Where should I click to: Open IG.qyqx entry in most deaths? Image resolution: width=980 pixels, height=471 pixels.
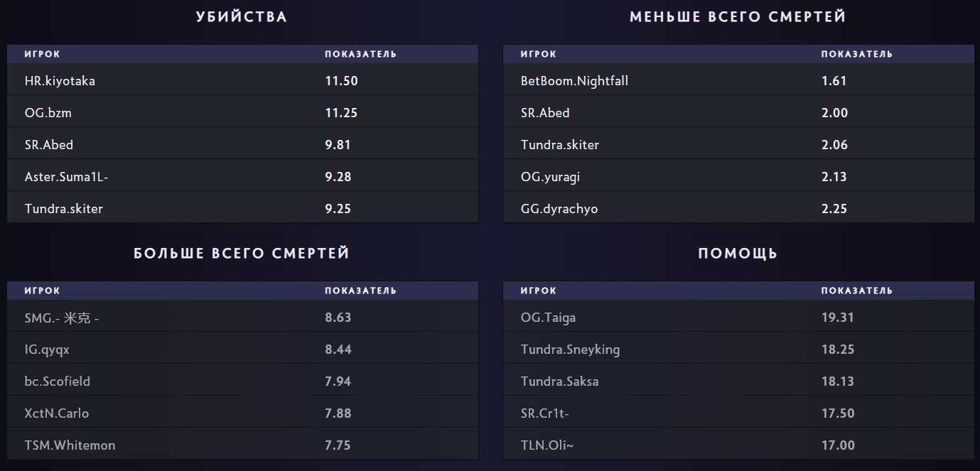pos(242,349)
